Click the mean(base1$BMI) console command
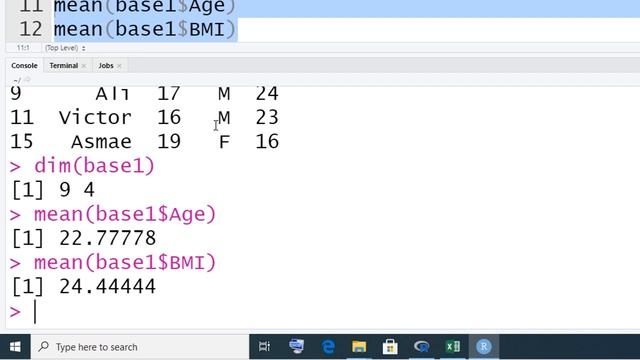This screenshot has height=360, width=640. pos(124,262)
